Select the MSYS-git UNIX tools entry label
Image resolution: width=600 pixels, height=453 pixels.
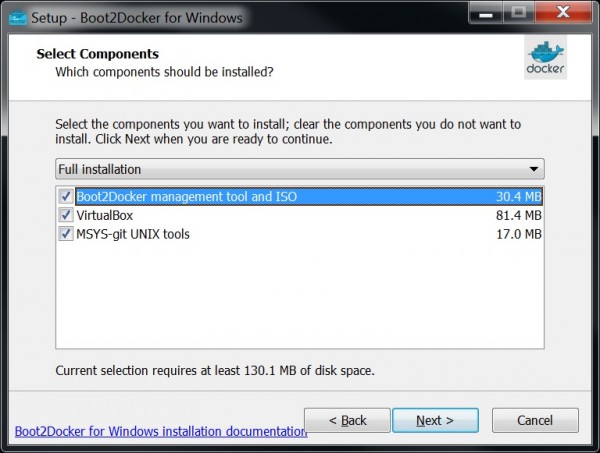(x=133, y=234)
